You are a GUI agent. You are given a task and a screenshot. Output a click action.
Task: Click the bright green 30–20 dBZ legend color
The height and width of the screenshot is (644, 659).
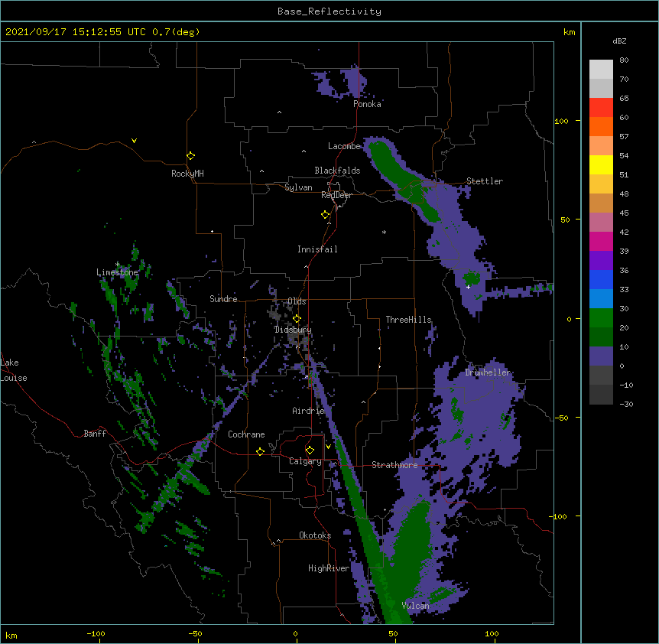point(601,318)
